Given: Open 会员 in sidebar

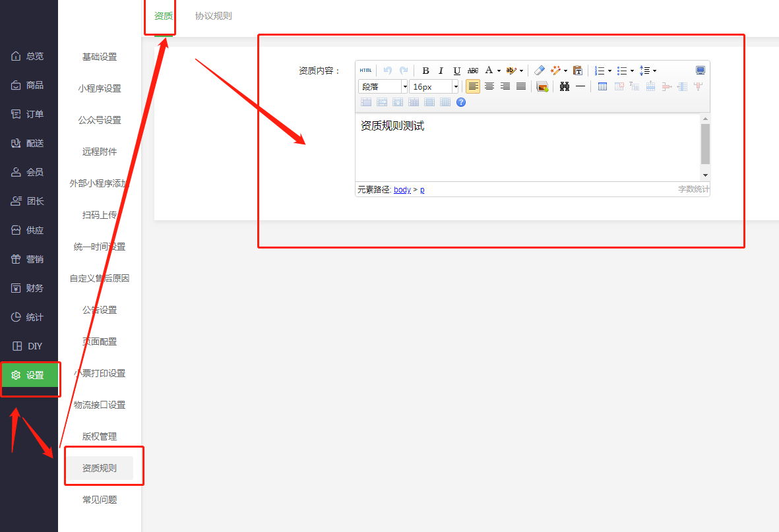Looking at the screenshot, I should 29,172.
